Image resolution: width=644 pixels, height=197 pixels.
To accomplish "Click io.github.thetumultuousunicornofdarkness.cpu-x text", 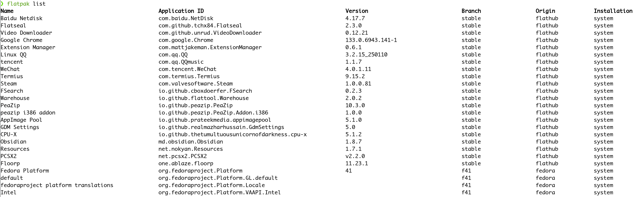I will (x=232, y=134).
